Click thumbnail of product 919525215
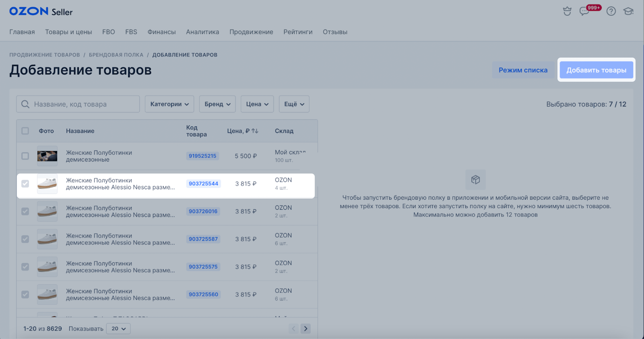Screen dimensions: 644x339 tap(47, 156)
